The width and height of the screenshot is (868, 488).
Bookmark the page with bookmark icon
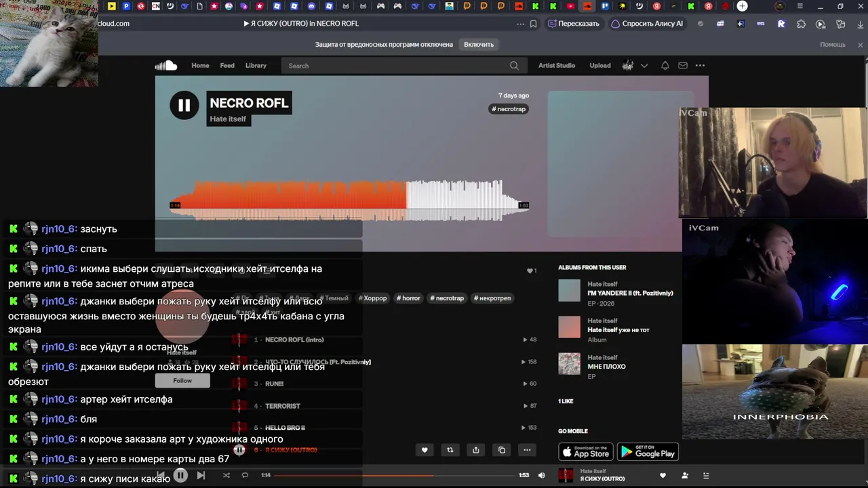click(x=534, y=24)
